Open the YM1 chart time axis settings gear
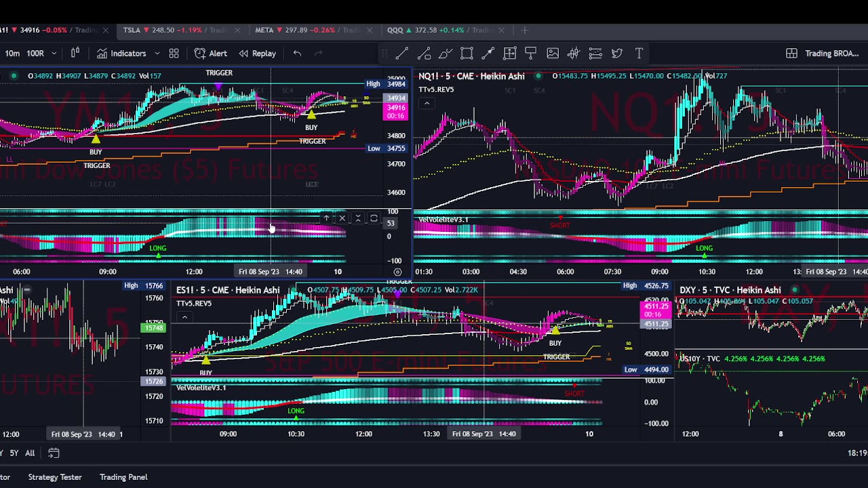The image size is (868, 488). 397,272
